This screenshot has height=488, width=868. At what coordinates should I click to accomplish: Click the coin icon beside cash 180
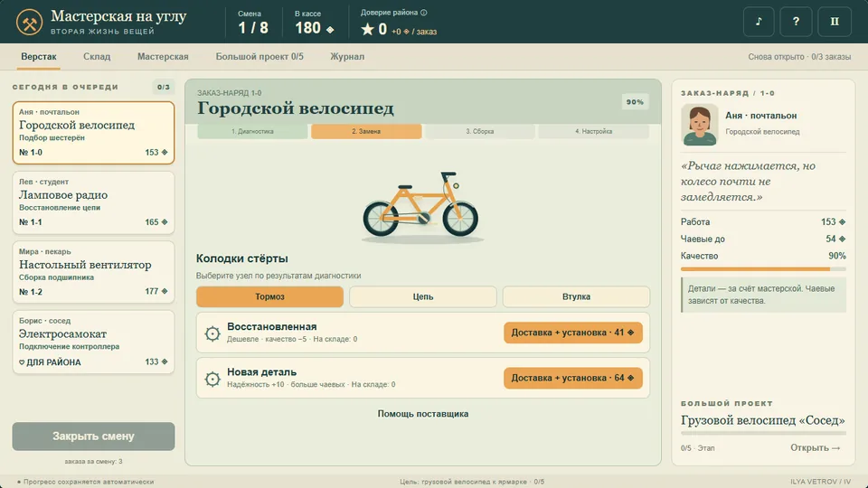click(x=330, y=30)
